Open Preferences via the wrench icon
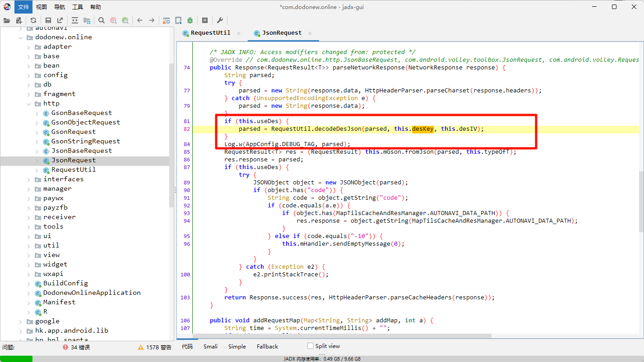The height and width of the screenshot is (362, 644). (x=220, y=20)
